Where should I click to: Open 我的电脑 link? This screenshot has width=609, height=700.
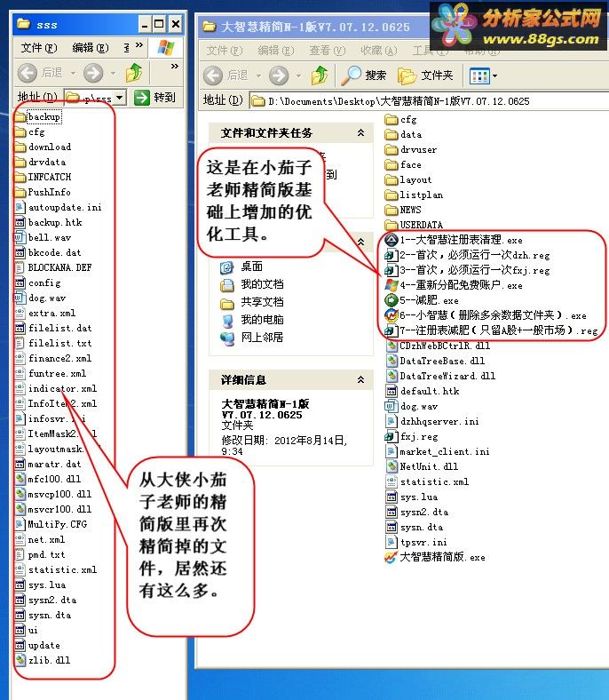[251, 320]
